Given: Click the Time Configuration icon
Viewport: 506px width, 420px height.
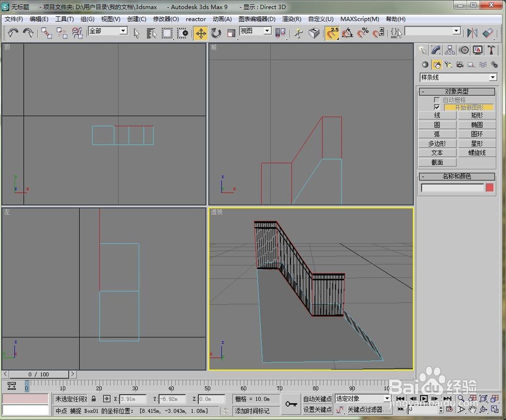Looking at the screenshot, I should pos(449,409).
